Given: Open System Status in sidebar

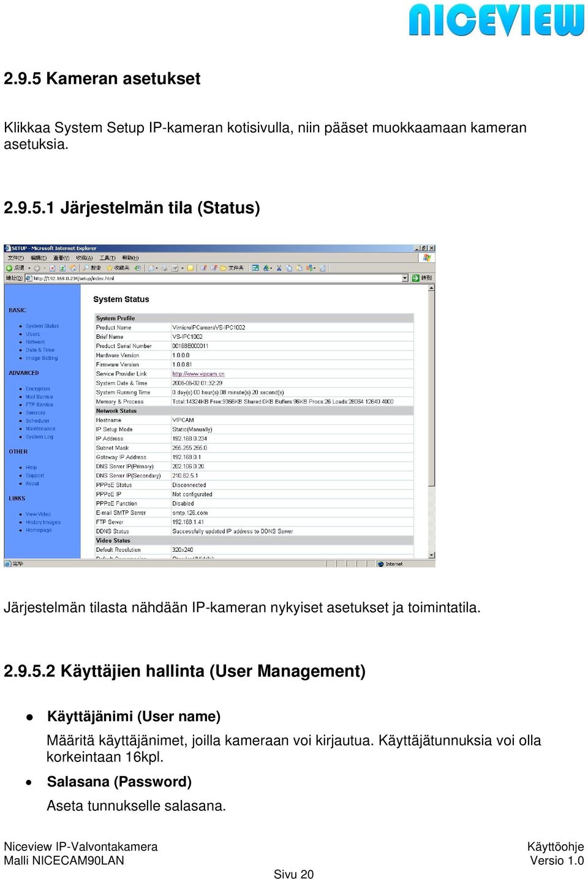Looking at the screenshot, I should [42, 326].
